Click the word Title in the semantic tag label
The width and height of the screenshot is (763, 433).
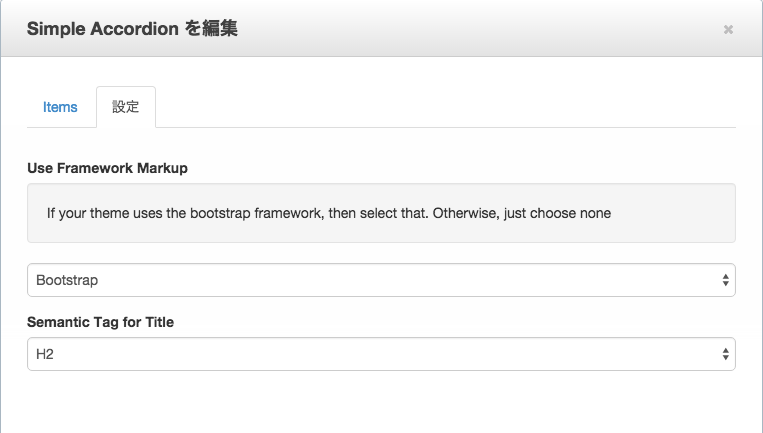click(x=160, y=322)
